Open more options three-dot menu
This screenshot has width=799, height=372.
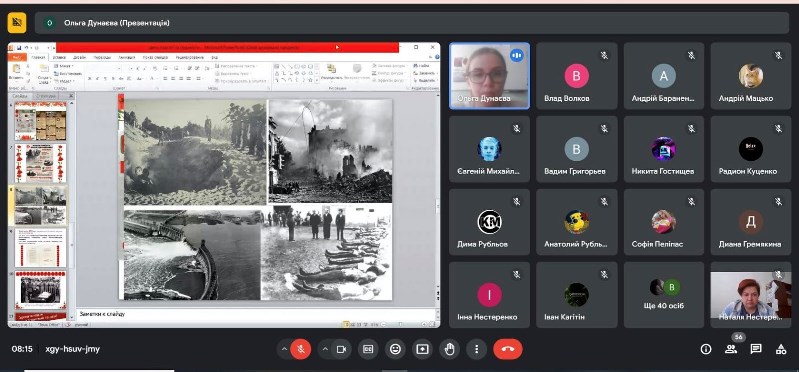coord(476,349)
